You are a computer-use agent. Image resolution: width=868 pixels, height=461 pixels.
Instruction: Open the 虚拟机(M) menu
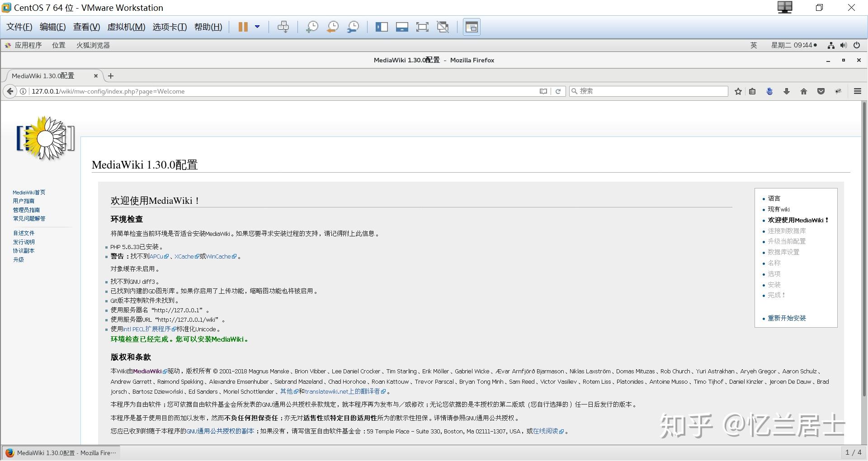[x=127, y=27]
